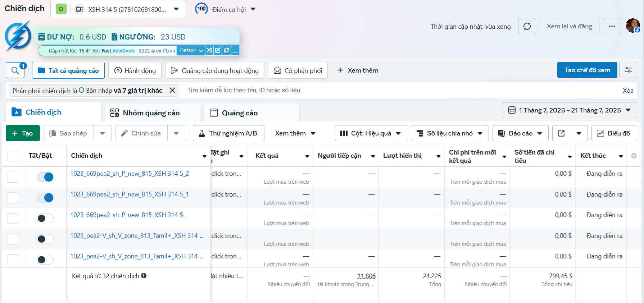Click Sao chép duplicate button
644x303 pixels.
[x=68, y=133]
